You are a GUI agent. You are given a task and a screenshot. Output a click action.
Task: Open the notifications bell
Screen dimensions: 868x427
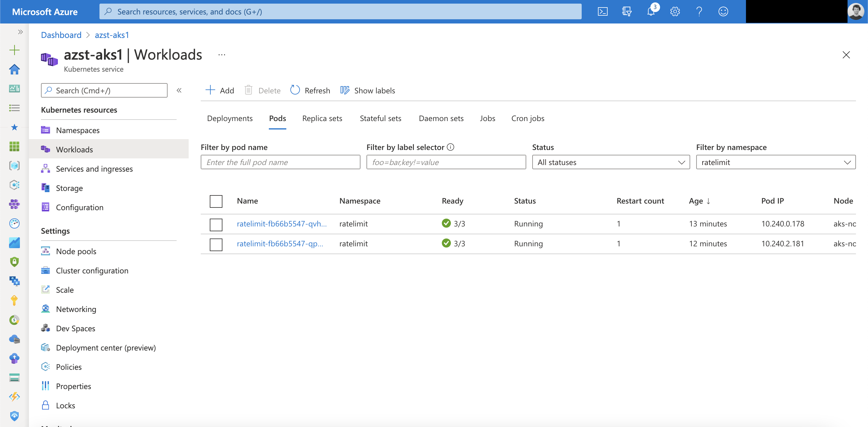[651, 12]
